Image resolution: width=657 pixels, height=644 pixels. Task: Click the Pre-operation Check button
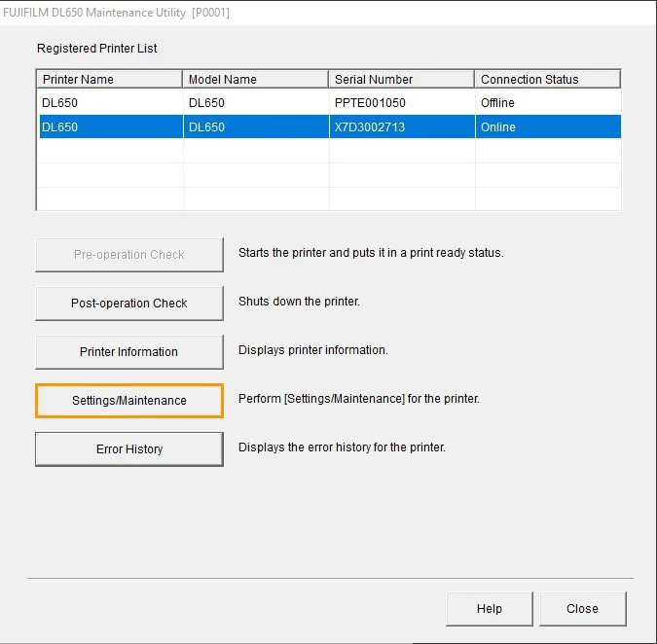[129, 255]
